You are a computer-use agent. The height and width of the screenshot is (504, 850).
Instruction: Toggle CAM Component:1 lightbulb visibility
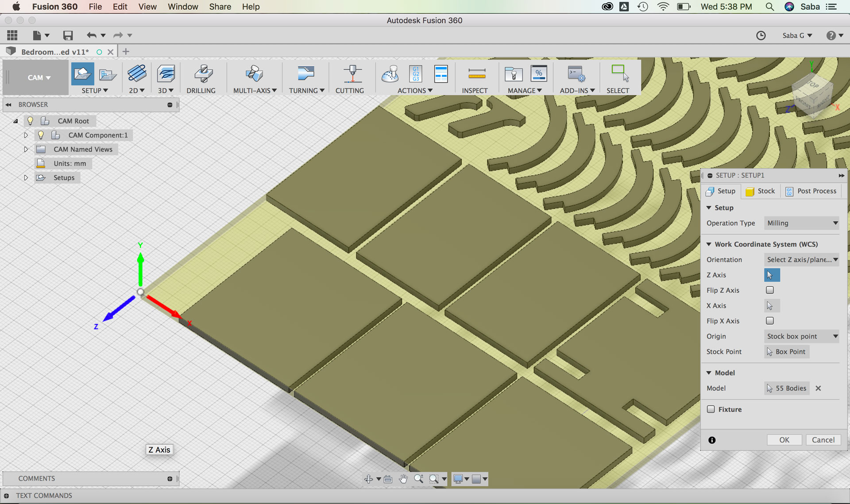click(41, 135)
